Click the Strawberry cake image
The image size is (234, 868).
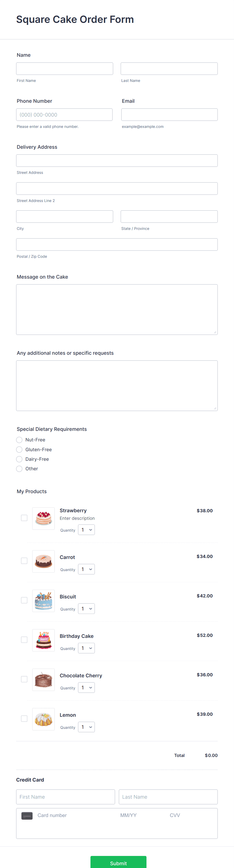[x=43, y=518]
